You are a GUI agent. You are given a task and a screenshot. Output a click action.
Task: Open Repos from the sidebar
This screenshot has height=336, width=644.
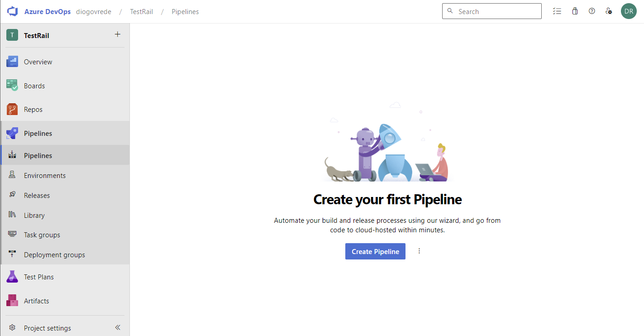[x=33, y=110]
